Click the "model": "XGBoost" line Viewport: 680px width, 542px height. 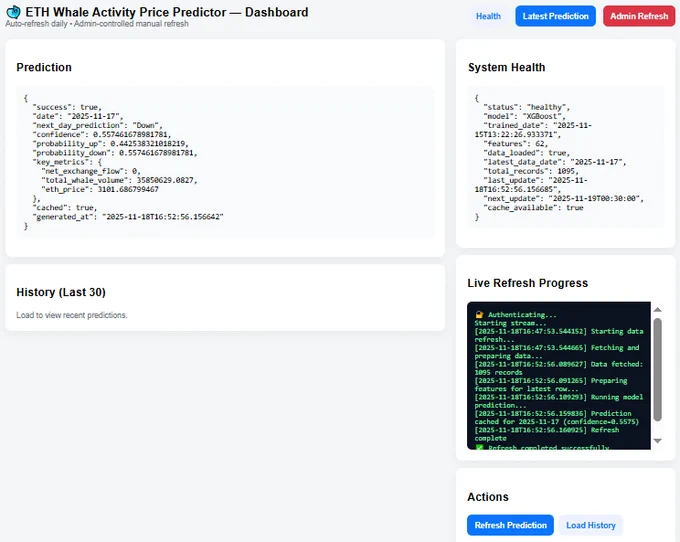[524, 116]
